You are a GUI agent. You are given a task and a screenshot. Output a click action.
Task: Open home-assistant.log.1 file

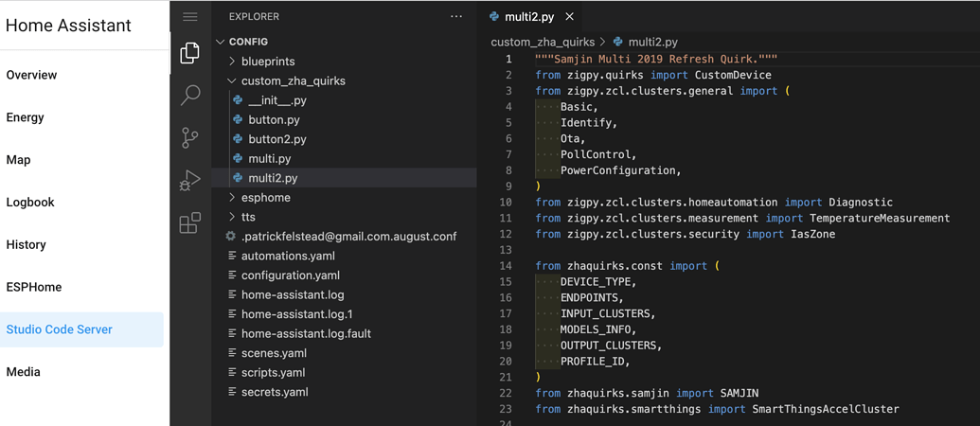[297, 314]
